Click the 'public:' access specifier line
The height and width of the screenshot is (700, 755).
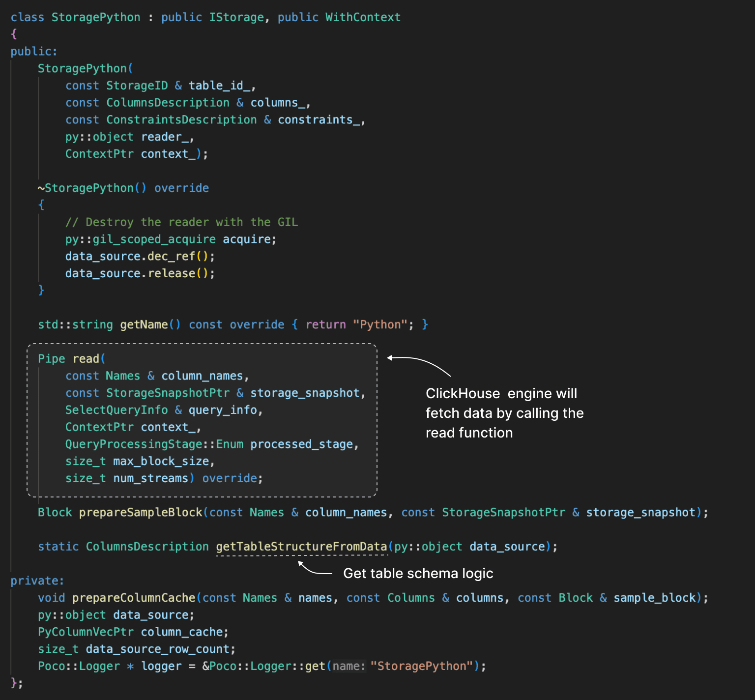coord(34,51)
